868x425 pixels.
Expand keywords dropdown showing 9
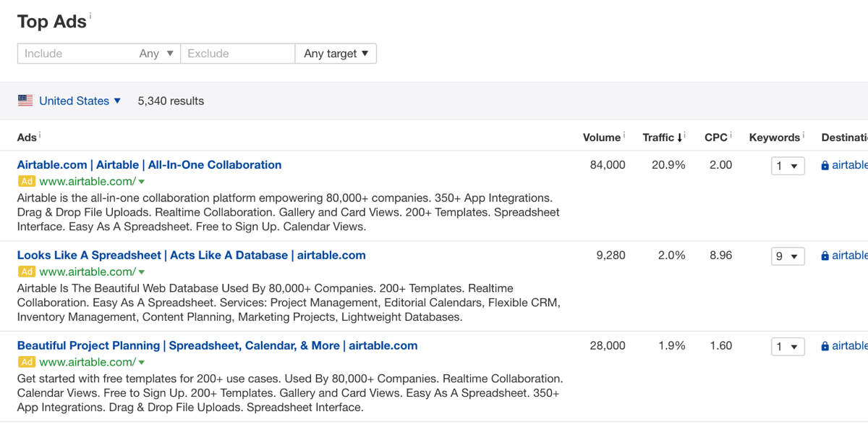(x=788, y=256)
